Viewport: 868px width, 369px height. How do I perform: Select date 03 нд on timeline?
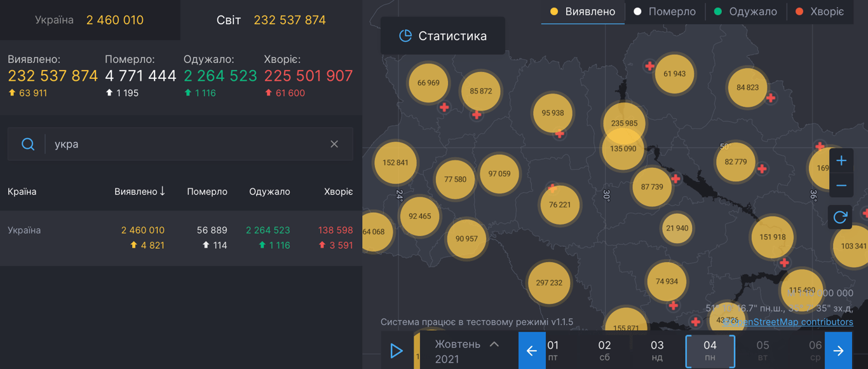[657, 351]
